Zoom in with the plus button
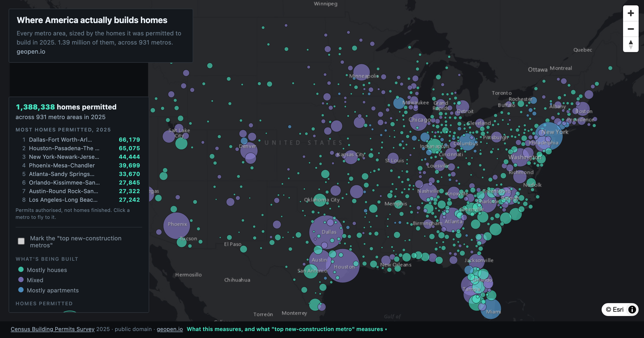 [631, 13]
